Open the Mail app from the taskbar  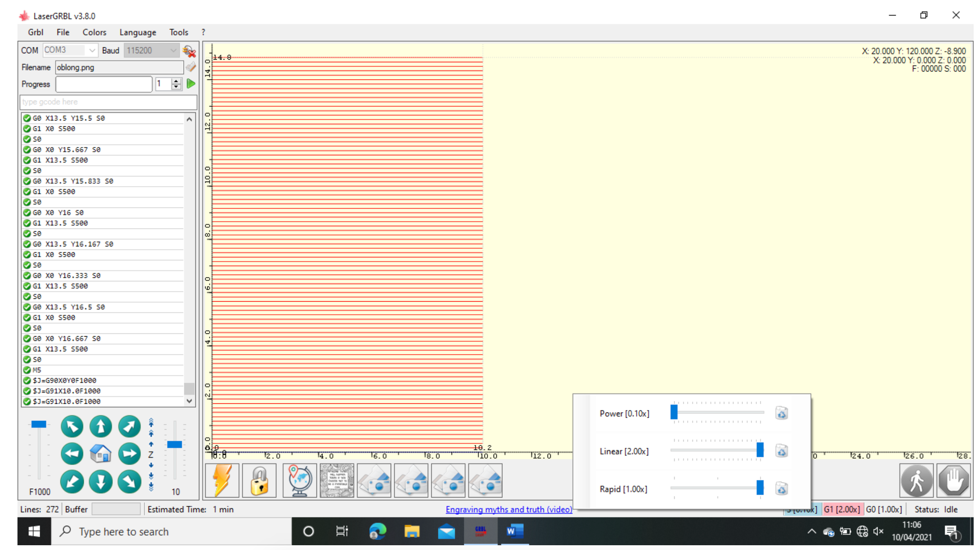[446, 532]
